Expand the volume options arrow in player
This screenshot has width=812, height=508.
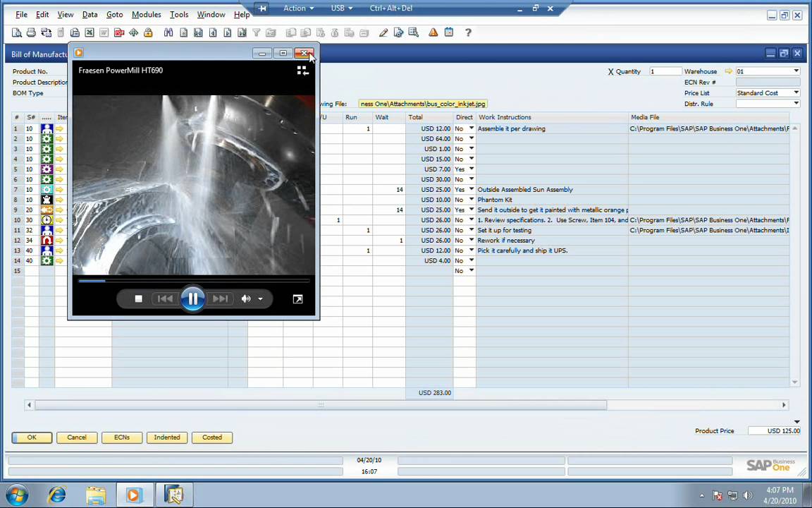tap(261, 299)
